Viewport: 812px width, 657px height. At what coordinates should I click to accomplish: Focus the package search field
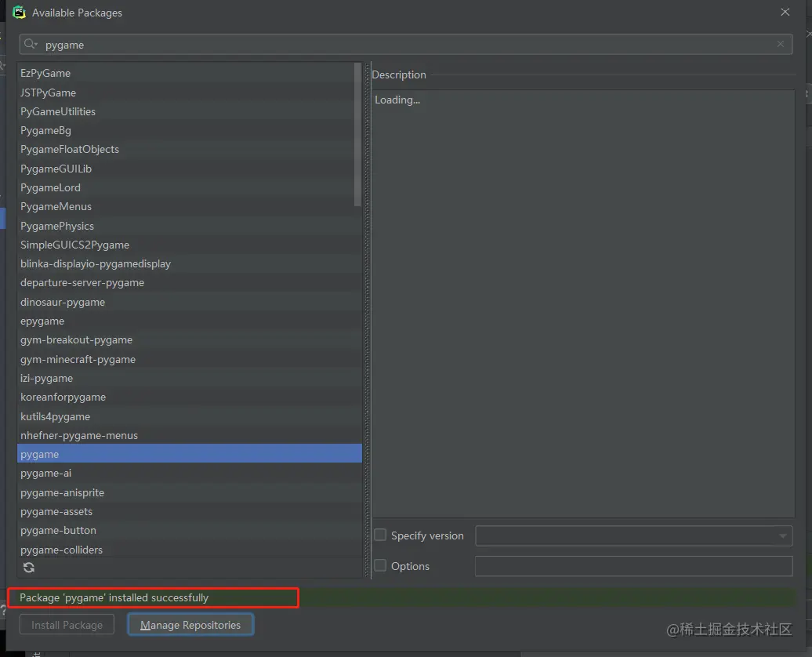pyautogui.click(x=406, y=44)
